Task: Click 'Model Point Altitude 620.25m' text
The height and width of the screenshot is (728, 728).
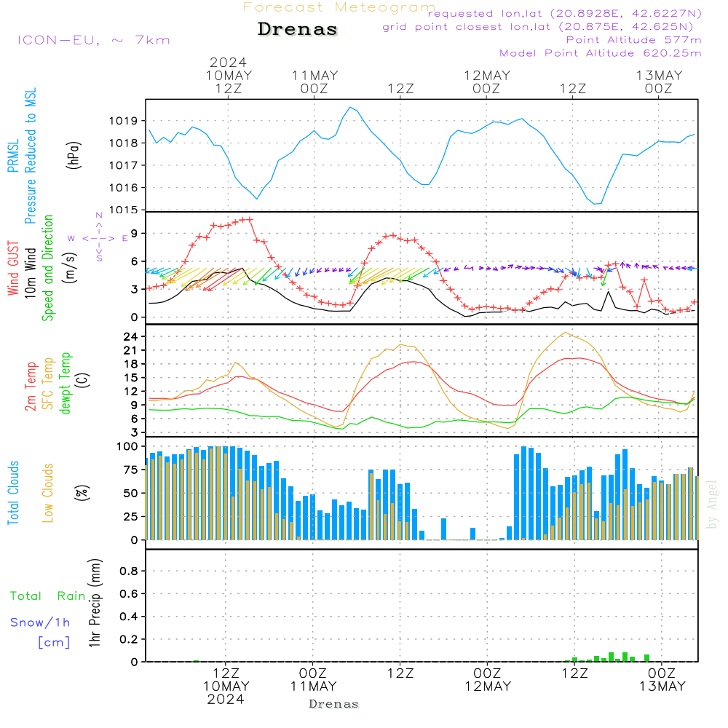Action: click(601, 53)
